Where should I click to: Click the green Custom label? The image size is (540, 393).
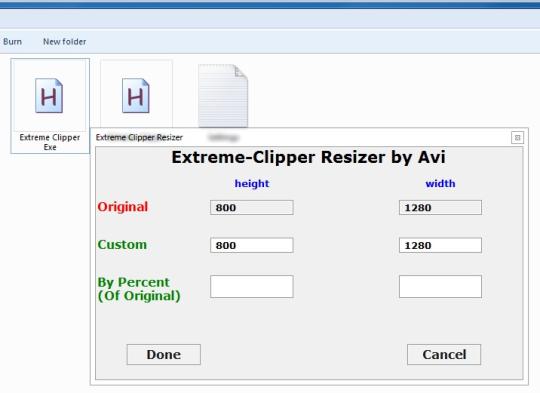pos(122,245)
